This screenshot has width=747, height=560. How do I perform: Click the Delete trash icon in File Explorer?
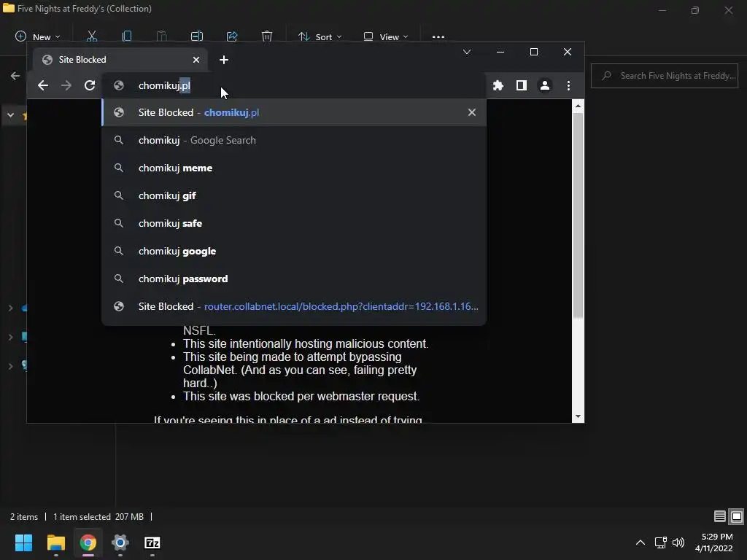(267, 36)
